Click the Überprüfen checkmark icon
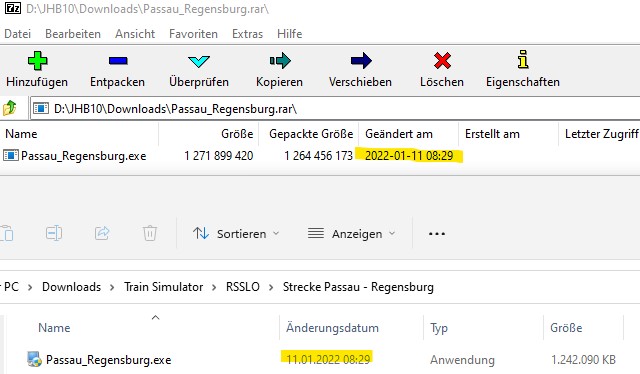The image size is (640, 374). pyautogui.click(x=199, y=61)
